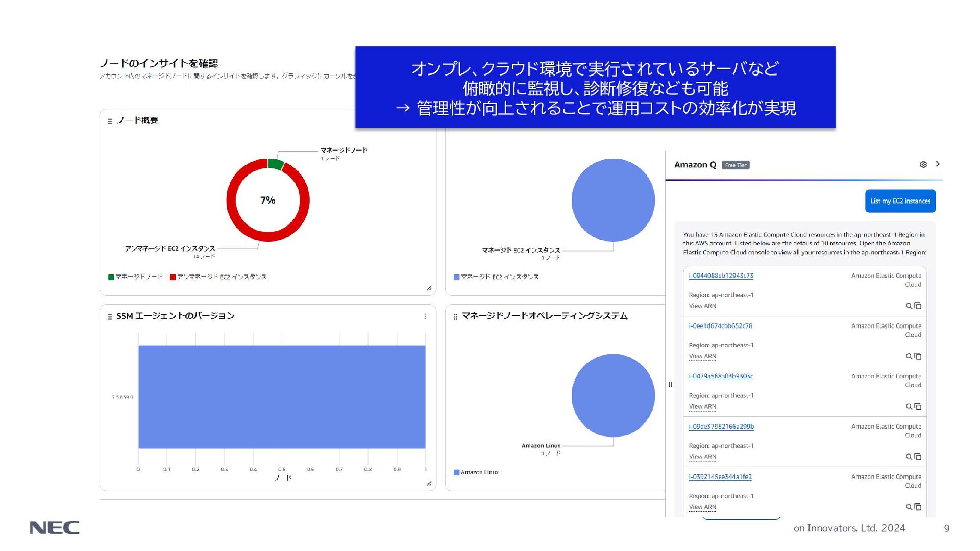Click the ノードのインサイトを確認 heading
The width and height of the screenshot is (980, 551).
click(x=159, y=63)
